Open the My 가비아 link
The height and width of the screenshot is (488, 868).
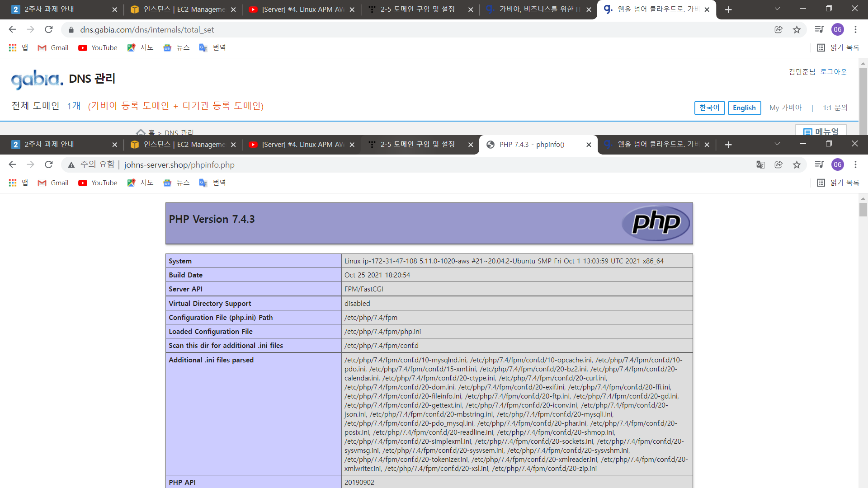(x=785, y=108)
